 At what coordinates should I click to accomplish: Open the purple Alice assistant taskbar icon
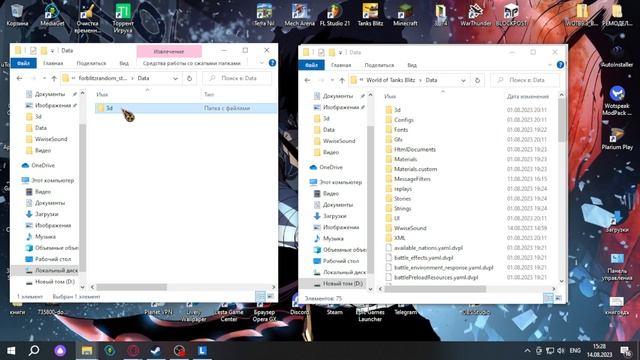[60, 351]
